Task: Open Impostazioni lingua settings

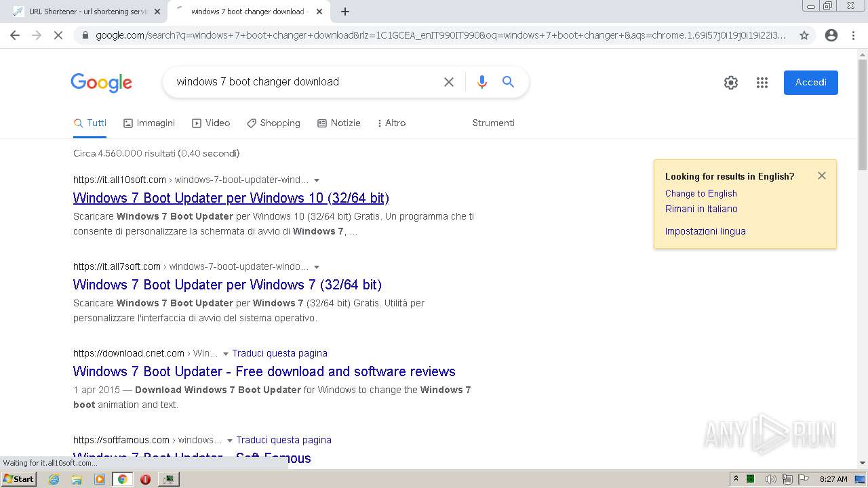Action: pos(705,231)
